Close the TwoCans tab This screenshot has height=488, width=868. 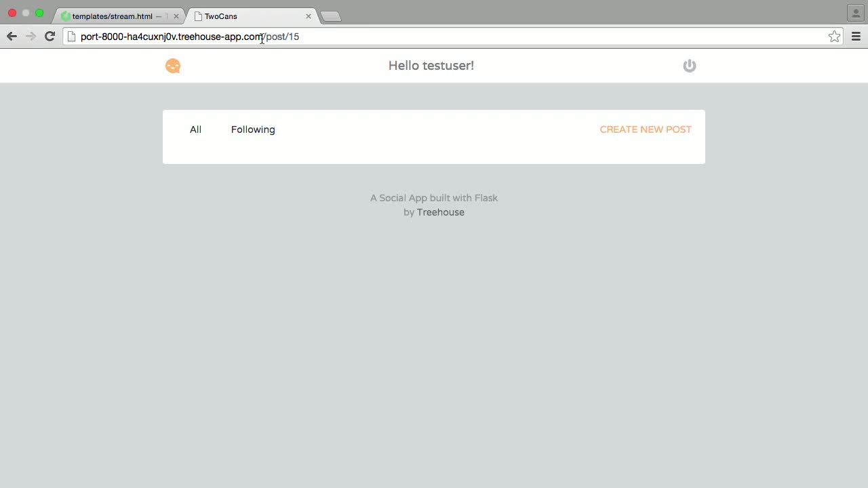tap(309, 16)
